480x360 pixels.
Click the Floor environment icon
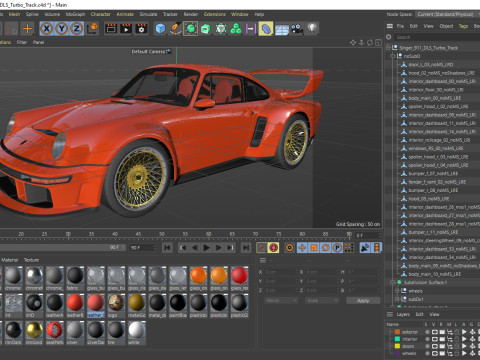tap(282, 29)
